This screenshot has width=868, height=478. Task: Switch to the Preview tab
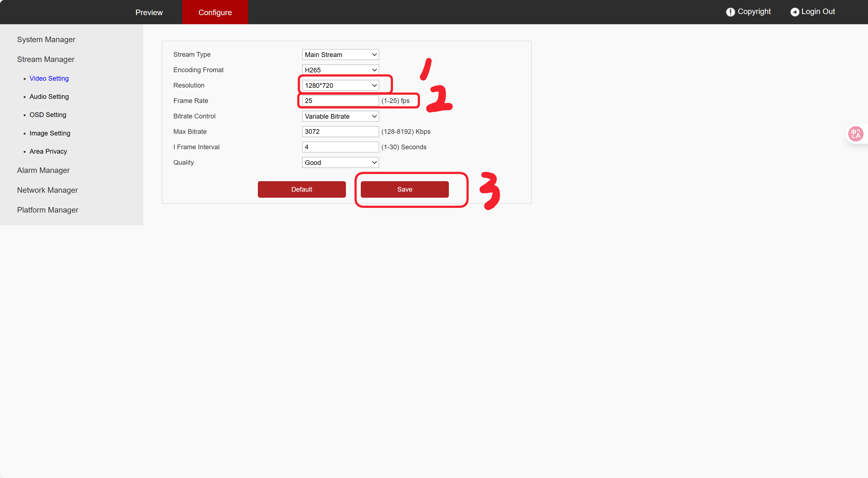pyautogui.click(x=149, y=12)
